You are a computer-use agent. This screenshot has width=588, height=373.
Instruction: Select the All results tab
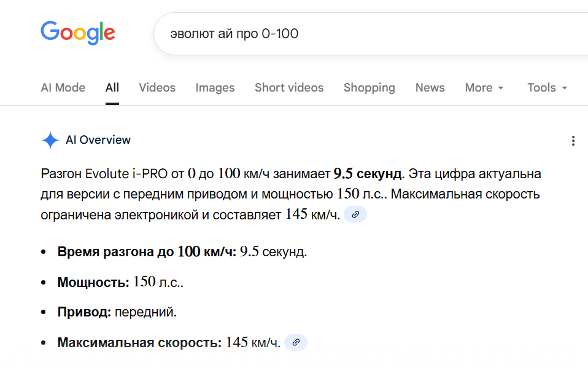[112, 87]
